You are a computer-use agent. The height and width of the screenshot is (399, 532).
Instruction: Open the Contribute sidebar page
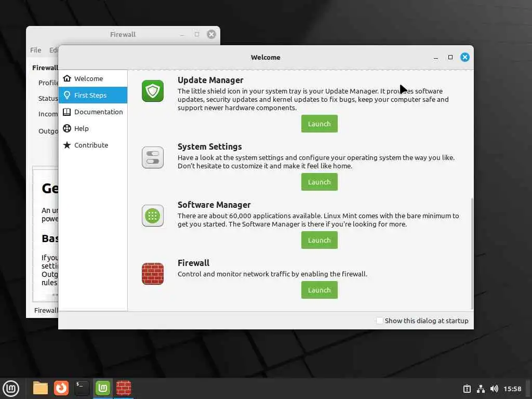(x=93, y=145)
